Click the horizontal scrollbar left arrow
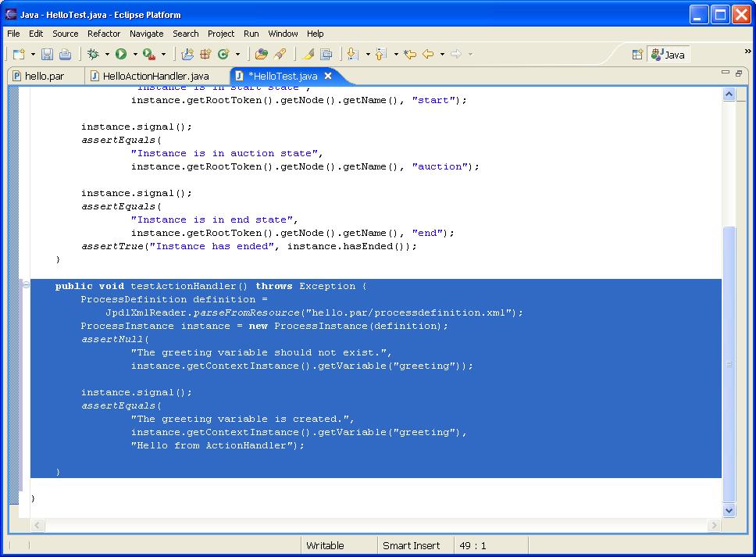Image resolution: width=756 pixels, height=557 pixels. [37, 525]
